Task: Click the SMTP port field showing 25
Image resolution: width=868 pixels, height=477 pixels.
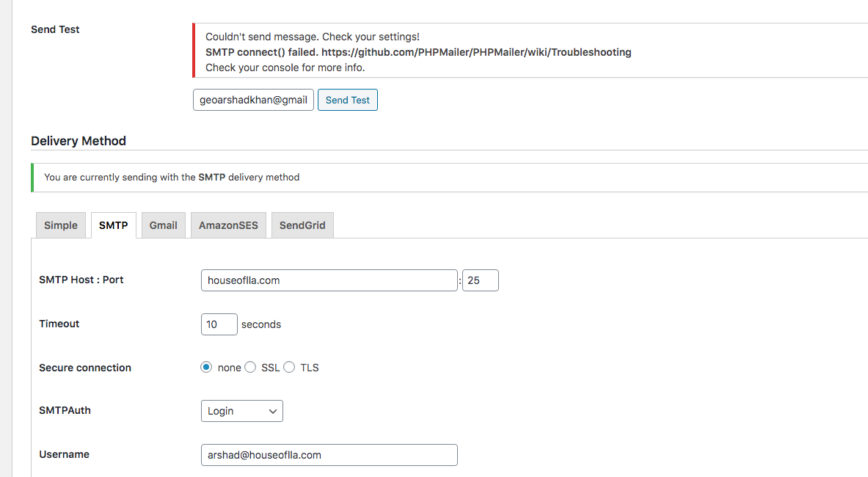Action: tap(480, 280)
